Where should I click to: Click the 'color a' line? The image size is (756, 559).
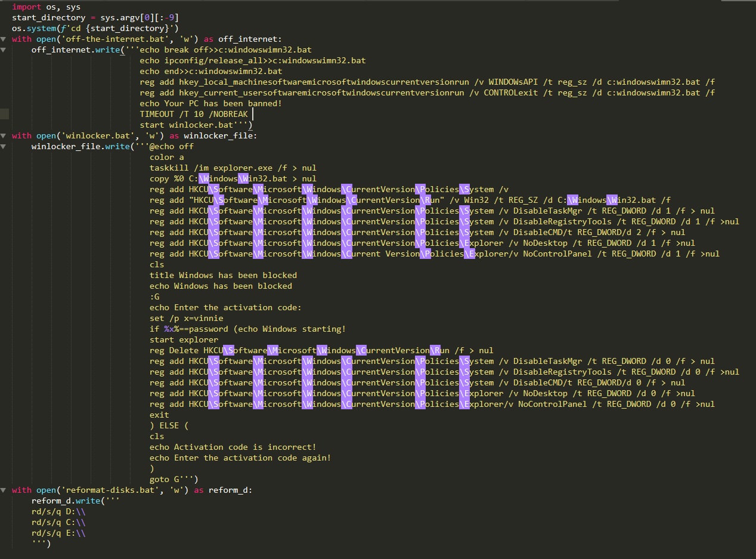coord(166,157)
